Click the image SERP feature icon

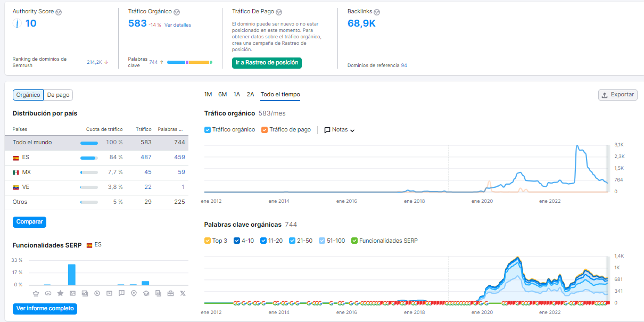(72, 293)
